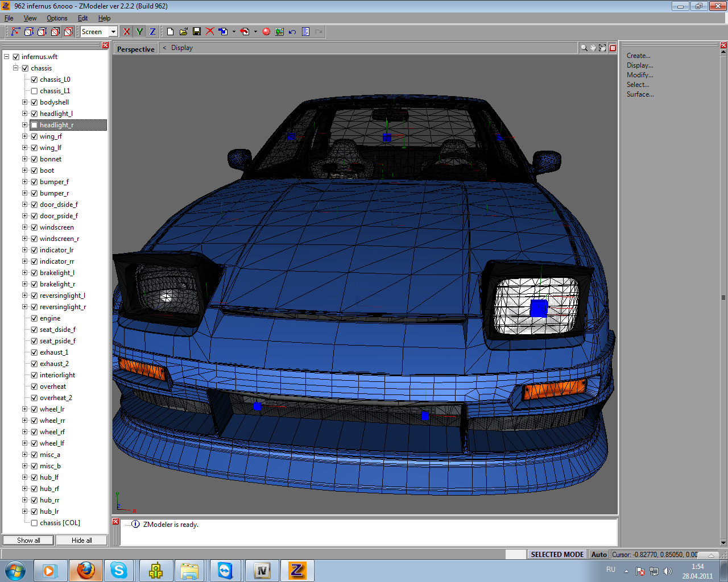
Task: Collapse the chassis tree node
Action: (x=16, y=68)
